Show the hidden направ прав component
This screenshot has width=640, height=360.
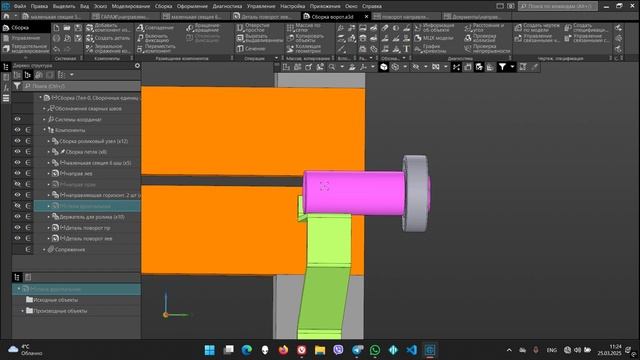coord(18,184)
